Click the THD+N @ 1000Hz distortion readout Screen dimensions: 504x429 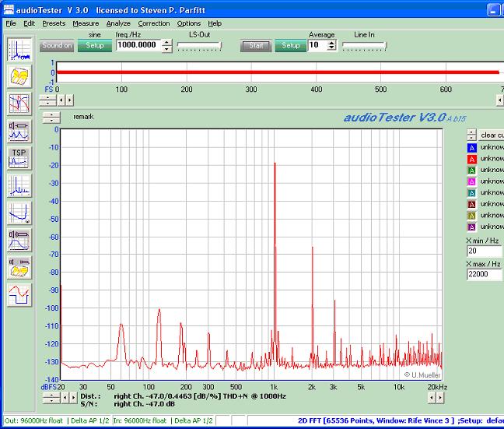click(200, 396)
